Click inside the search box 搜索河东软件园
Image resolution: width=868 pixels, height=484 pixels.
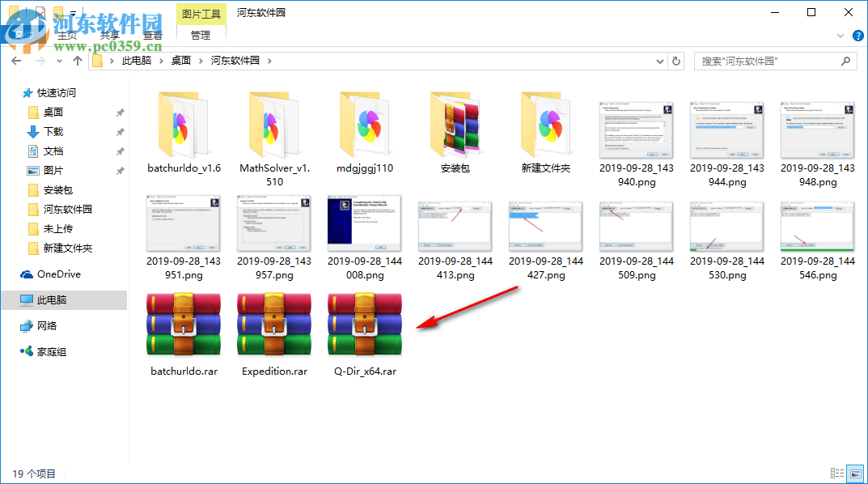click(x=768, y=60)
